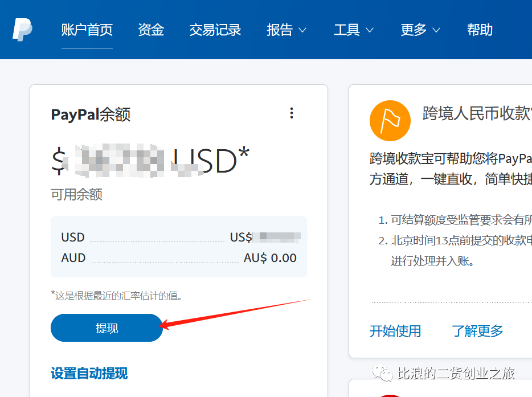The image size is (532, 397).
Task: Select the AUD balance row
Action: (179, 258)
